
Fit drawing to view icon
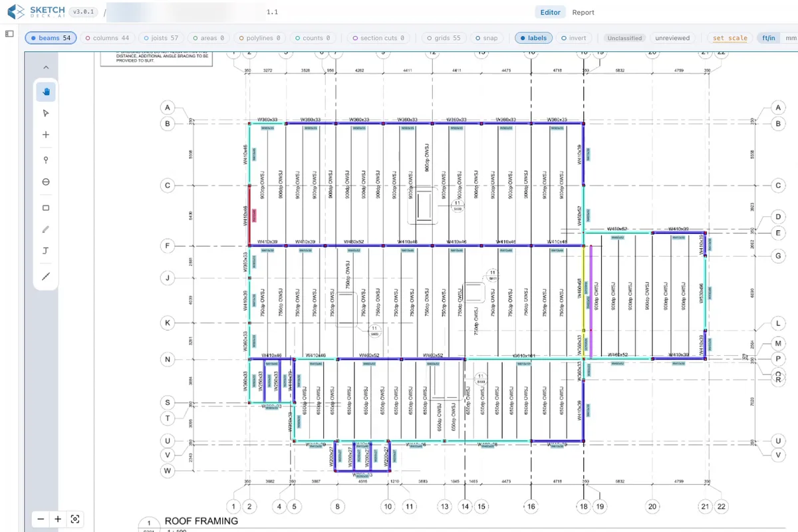[x=75, y=519]
